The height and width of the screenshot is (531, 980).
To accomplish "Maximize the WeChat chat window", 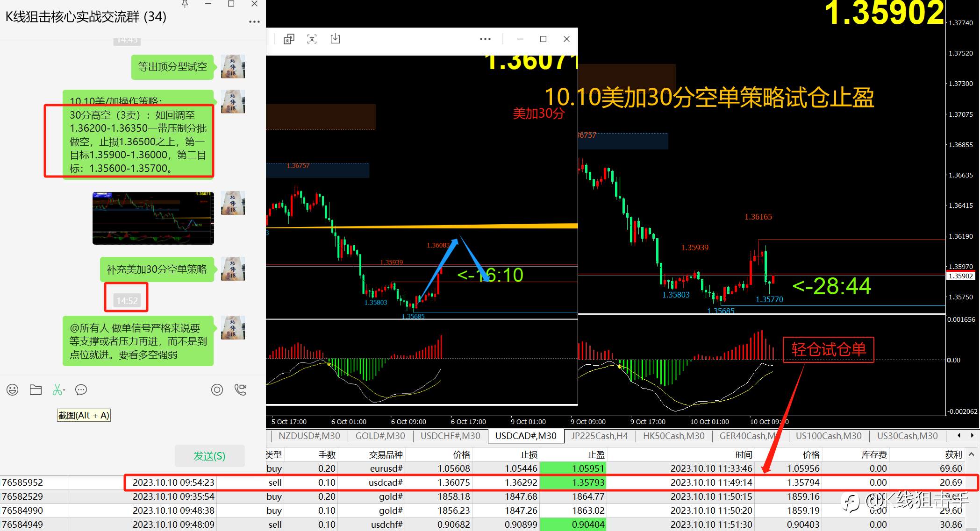I will point(231,4).
